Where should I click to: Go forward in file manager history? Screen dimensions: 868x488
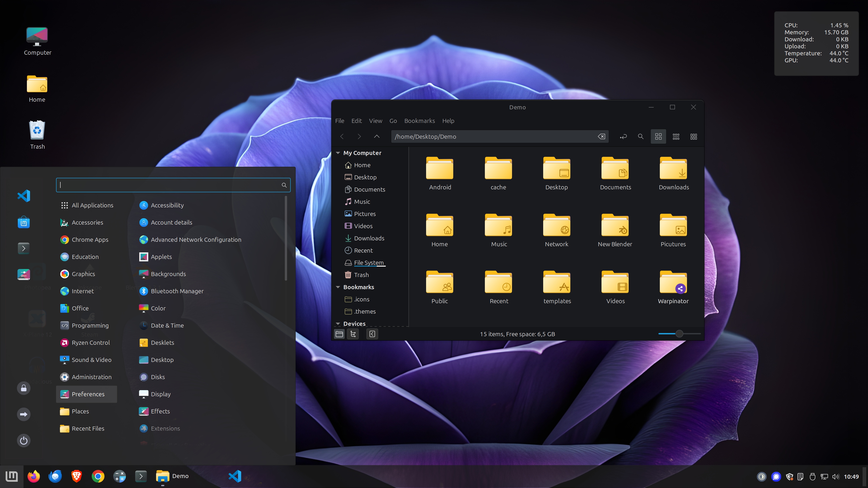[359, 136]
